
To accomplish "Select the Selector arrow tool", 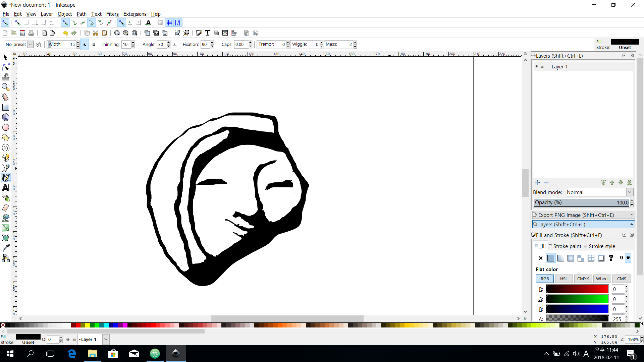I will pos(5,57).
